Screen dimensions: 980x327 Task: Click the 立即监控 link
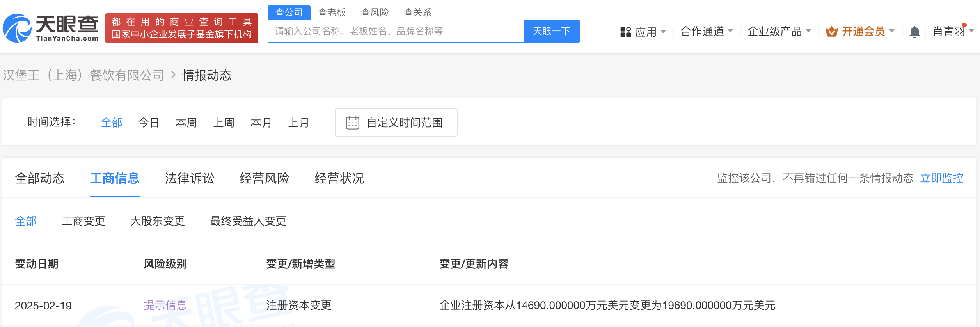pyautogui.click(x=942, y=178)
